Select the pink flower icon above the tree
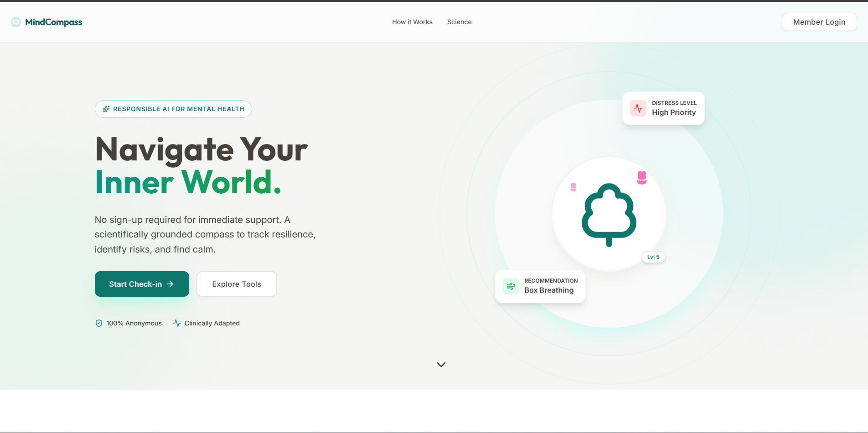The height and width of the screenshot is (433, 868). (642, 178)
